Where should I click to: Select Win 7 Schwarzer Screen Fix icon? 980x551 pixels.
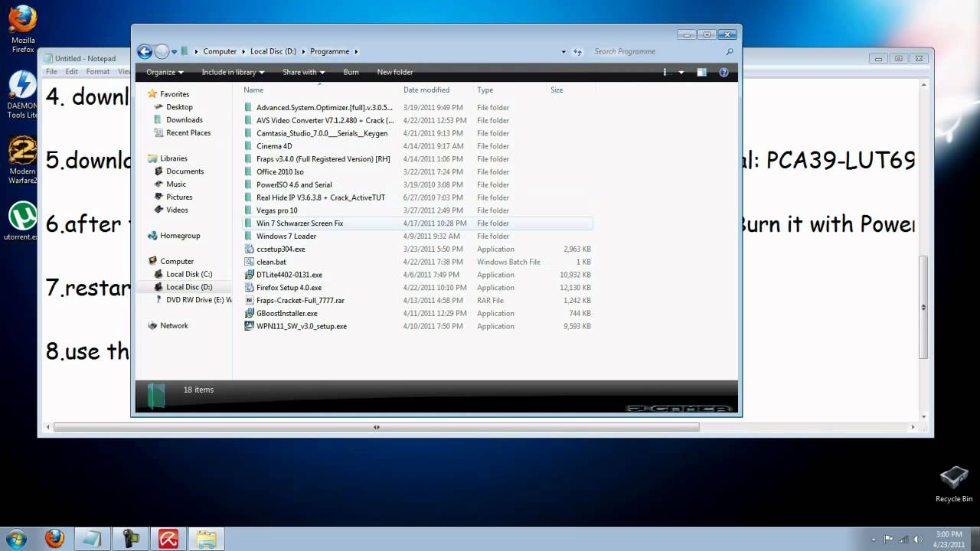click(x=248, y=223)
